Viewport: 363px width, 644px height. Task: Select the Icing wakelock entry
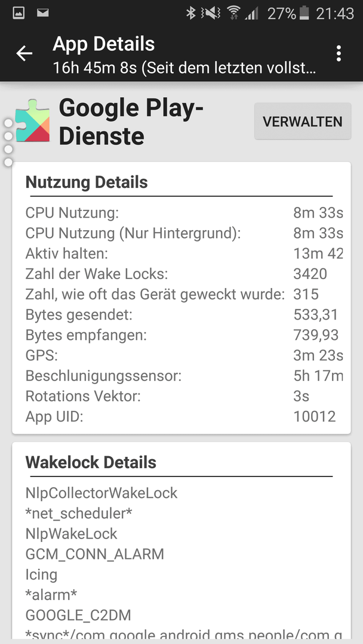[41, 575]
